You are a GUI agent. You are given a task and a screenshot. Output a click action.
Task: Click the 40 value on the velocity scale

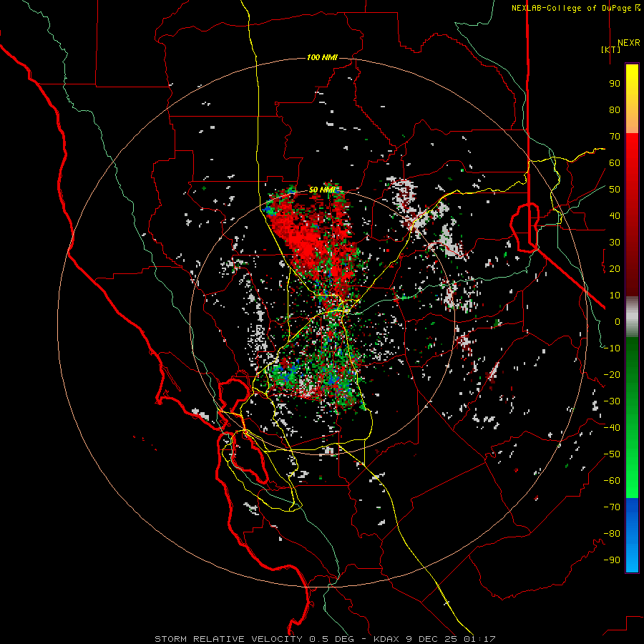click(615, 215)
